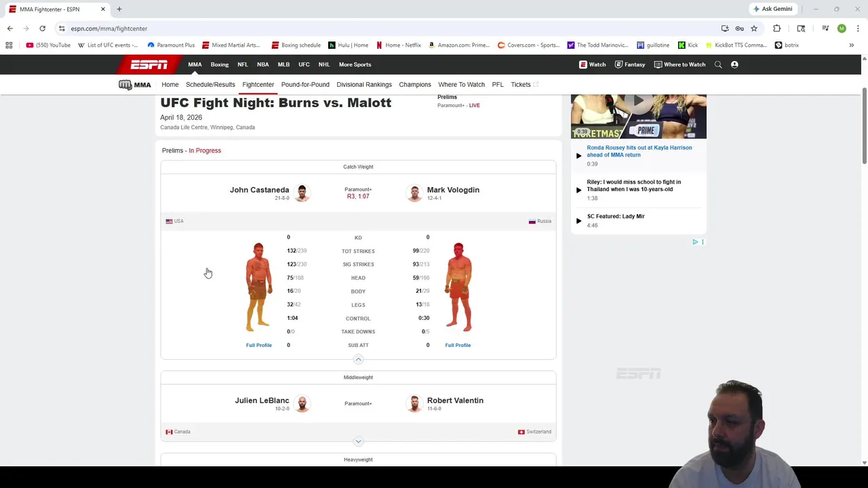Open Julien LeBlanc's headshot
The height and width of the screenshot is (488, 868).
pos(302,404)
